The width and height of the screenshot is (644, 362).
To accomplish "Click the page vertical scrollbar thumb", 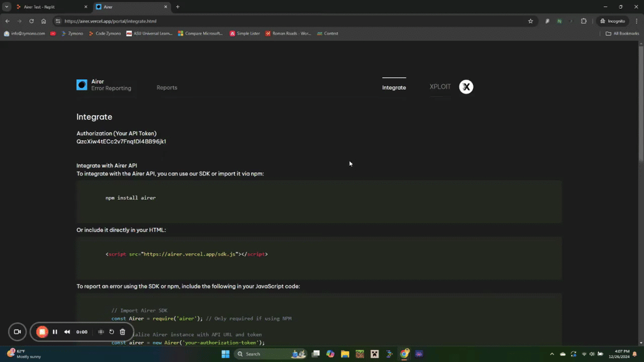I will point(641,102).
